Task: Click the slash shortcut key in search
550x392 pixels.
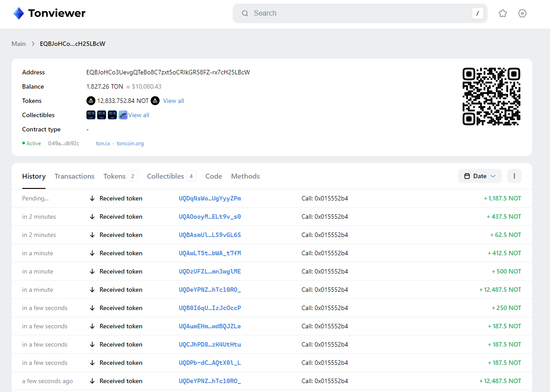Action: click(x=477, y=13)
